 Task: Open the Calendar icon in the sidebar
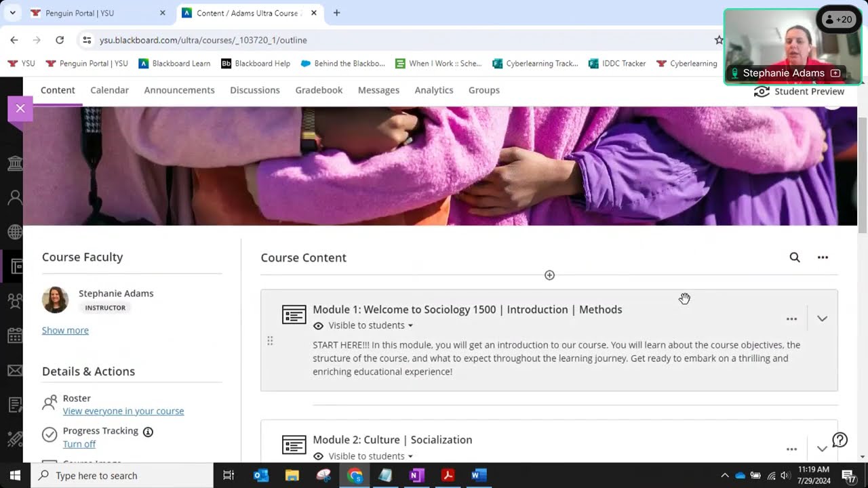(x=14, y=335)
